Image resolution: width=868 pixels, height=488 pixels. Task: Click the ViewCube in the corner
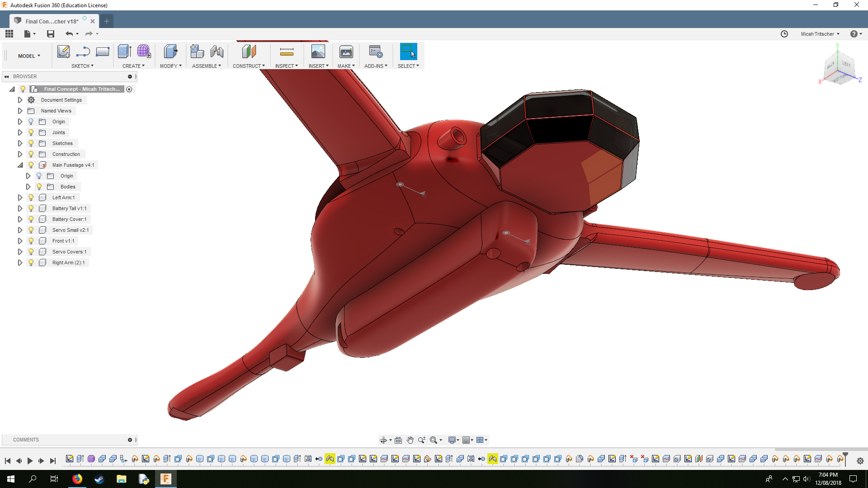pyautogui.click(x=840, y=68)
